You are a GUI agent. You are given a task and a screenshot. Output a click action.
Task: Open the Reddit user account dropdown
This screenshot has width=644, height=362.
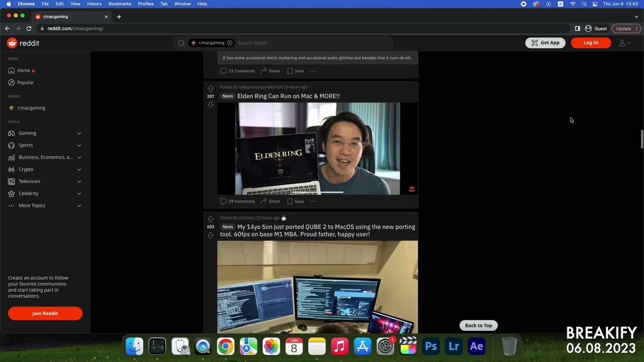(x=624, y=43)
